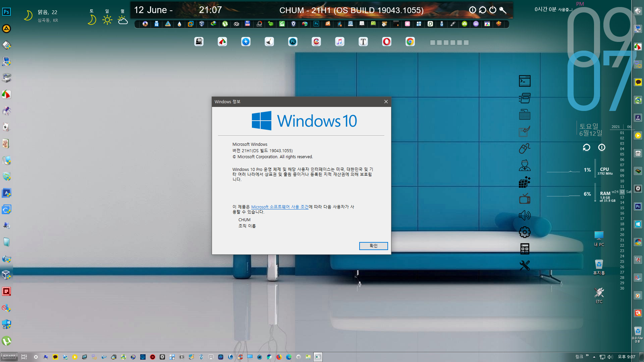Open the tray clock 오후 9:07
The width and height of the screenshot is (644, 362).
click(x=627, y=357)
